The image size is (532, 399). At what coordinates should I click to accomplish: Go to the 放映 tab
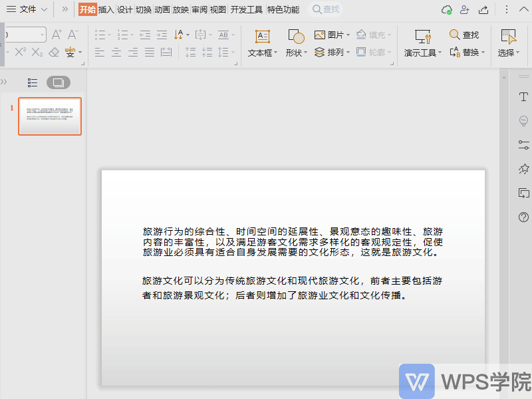tap(180, 9)
